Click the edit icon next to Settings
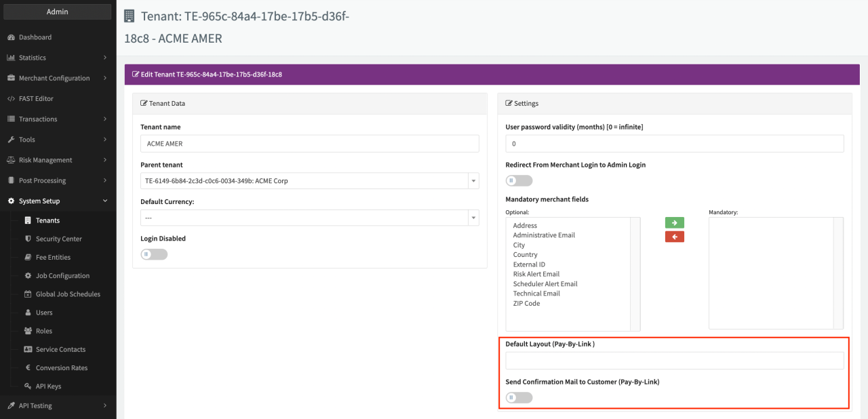 coord(509,104)
